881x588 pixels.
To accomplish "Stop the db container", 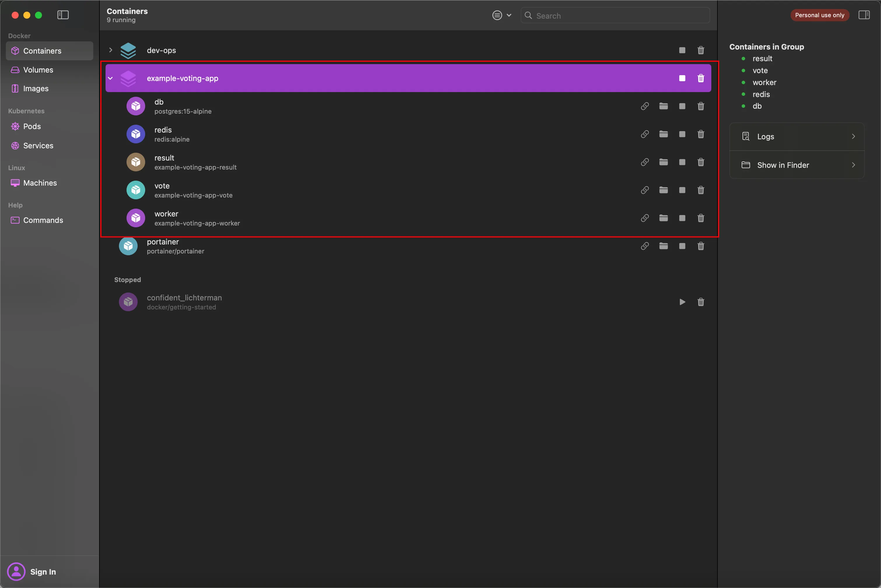I will pyautogui.click(x=682, y=106).
